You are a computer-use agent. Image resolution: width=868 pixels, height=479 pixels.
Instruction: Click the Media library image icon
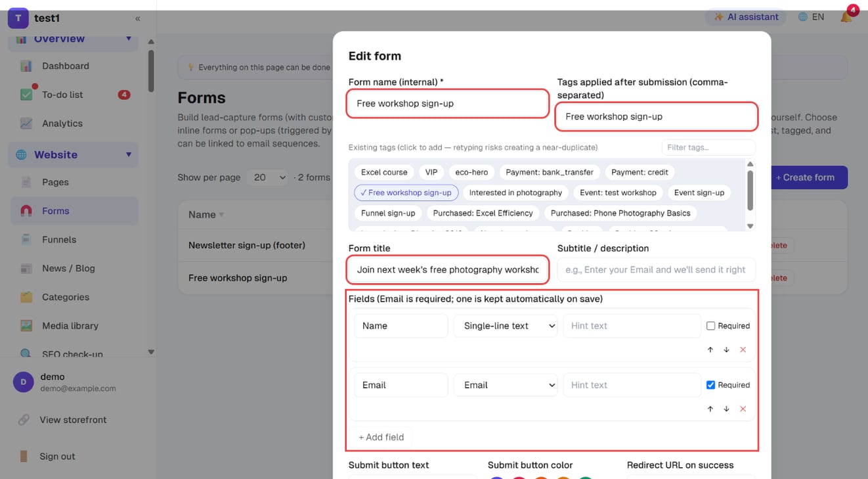click(x=26, y=326)
